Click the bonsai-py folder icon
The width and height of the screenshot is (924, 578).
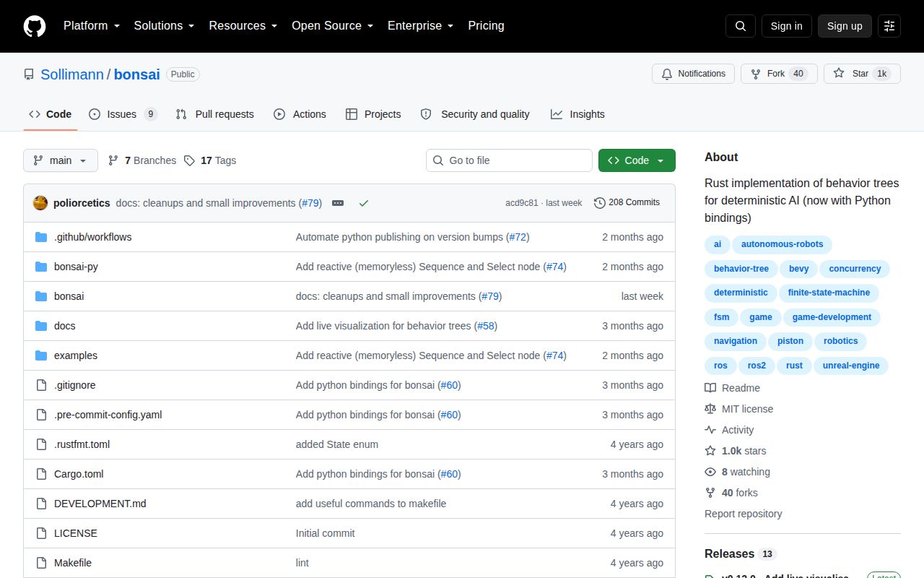[x=41, y=267]
